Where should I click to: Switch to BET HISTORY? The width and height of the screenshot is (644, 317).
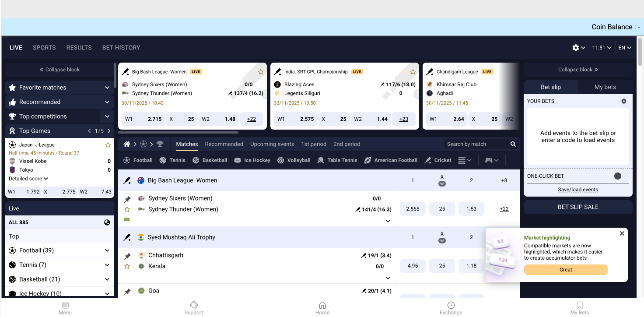[x=121, y=47]
